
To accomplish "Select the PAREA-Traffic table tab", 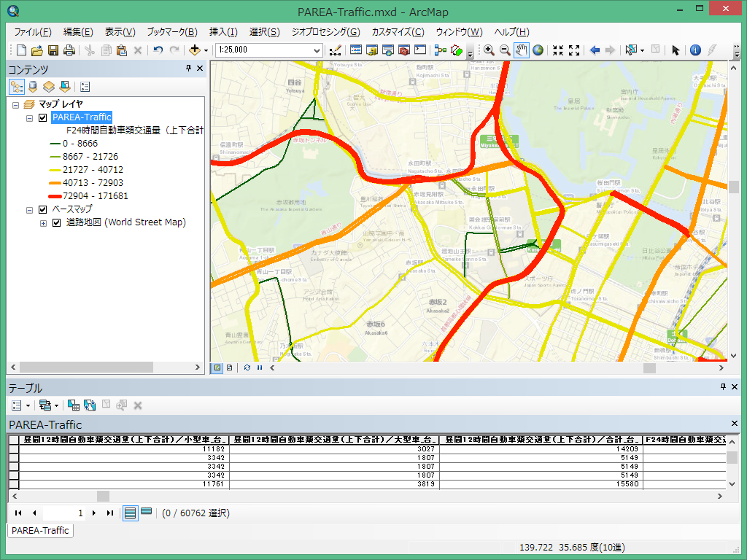I will point(40,531).
